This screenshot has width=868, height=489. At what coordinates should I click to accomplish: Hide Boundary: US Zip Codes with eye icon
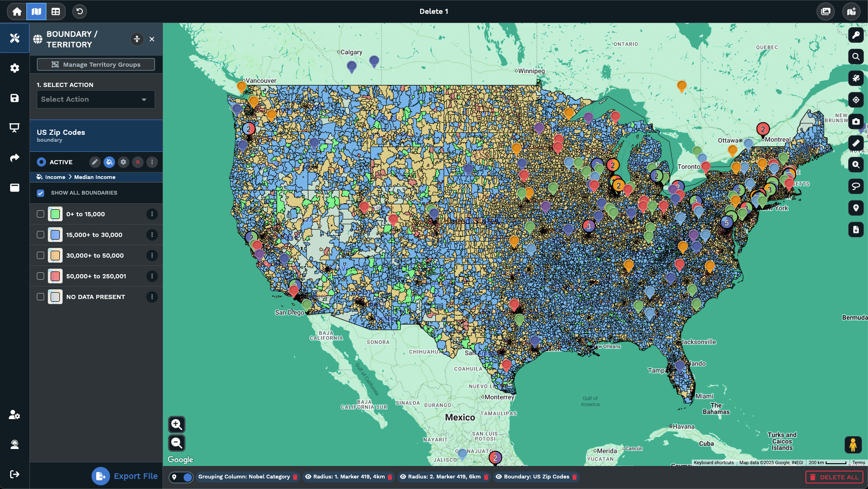coord(498,477)
